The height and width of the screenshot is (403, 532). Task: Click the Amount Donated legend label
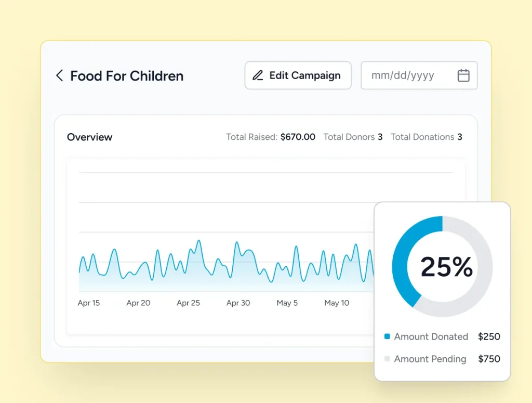click(431, 336)
